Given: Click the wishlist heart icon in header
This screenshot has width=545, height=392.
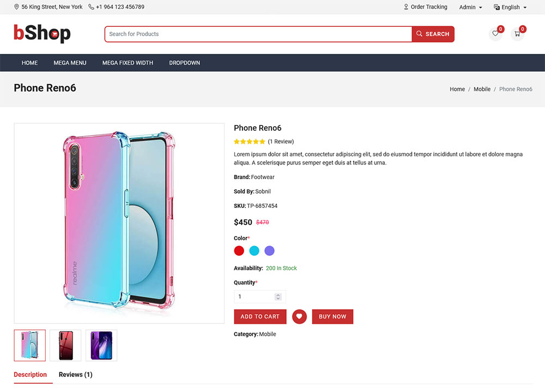Looking at the screenshot, I should (495, 34).
